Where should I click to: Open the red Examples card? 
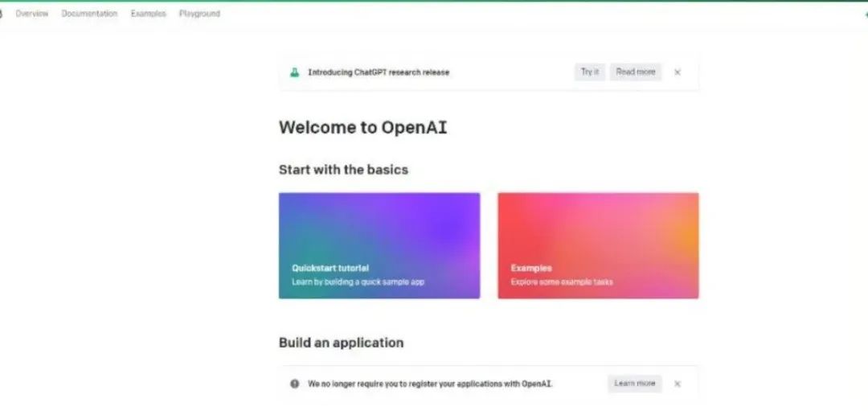[598, 245]
